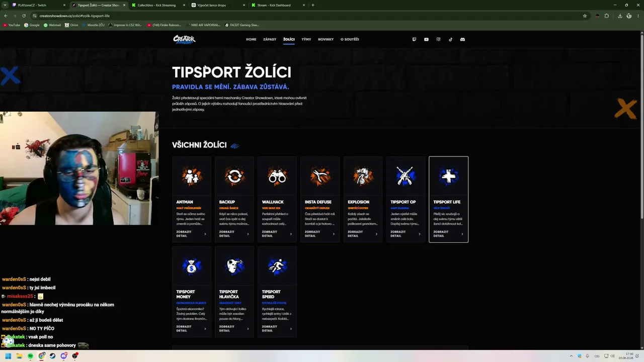Screen dimensions: 644x362
Task: Click the Explosion grenade icon
Action: point(363,176)
